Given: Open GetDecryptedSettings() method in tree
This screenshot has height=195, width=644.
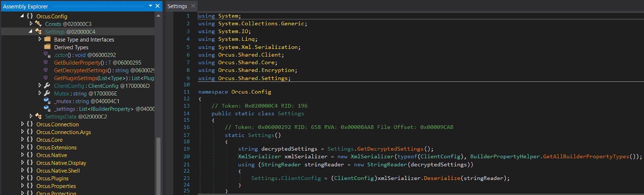Looking at the screenshot, I should tap(104, 70).
